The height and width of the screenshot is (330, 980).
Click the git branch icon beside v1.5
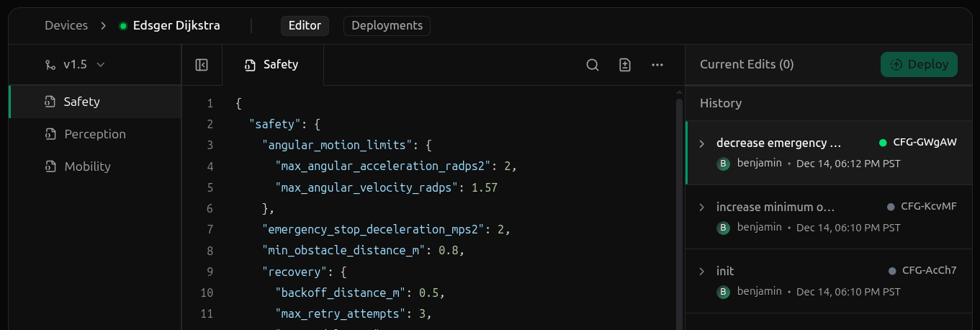tap(50, 65)
